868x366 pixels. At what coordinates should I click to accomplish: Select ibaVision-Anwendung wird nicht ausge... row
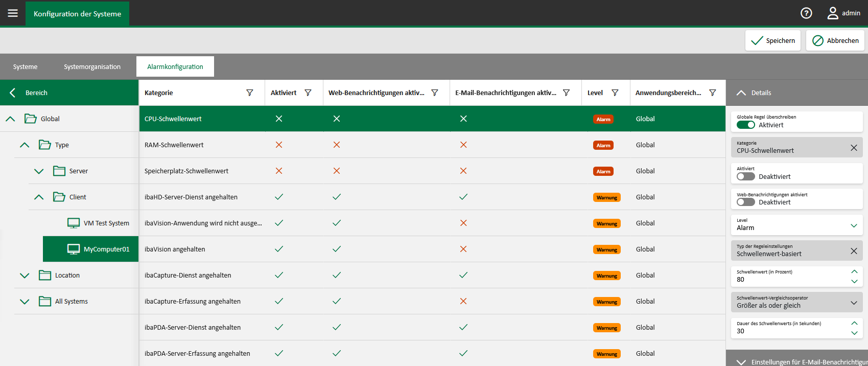coord(432,223)
